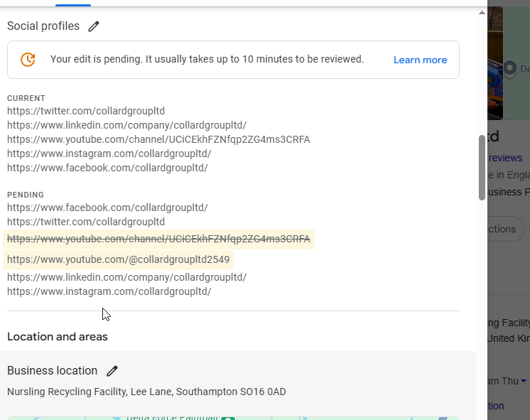This screenshot has height=420, width=530.
Task: Click the Delta Force Paintball map marker
Action: point(227,418)
